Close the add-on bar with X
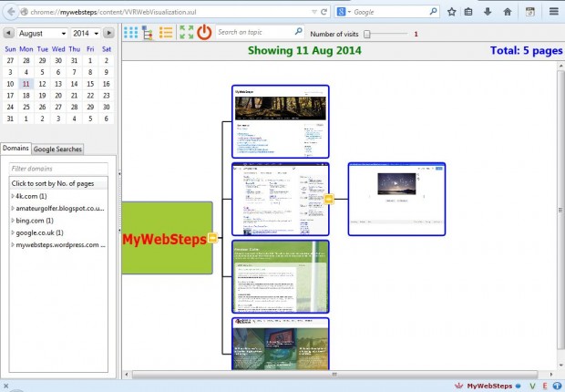The image size is (565, 392). pos(5,386)
